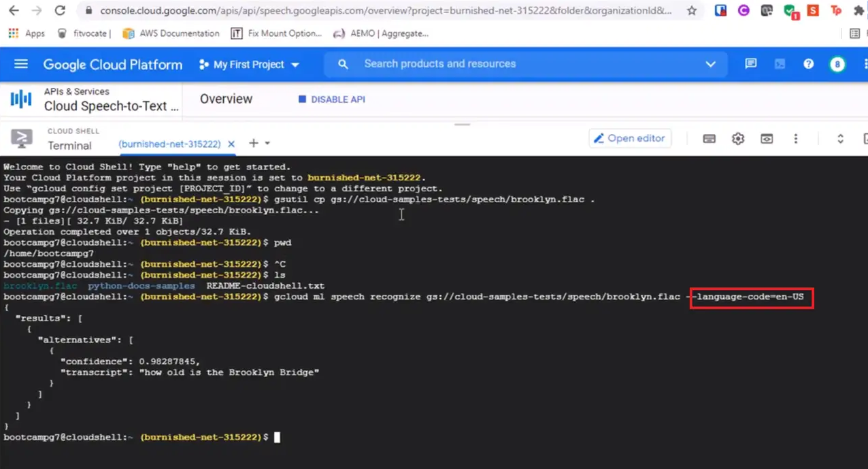Click the browser back arrow

14,11
